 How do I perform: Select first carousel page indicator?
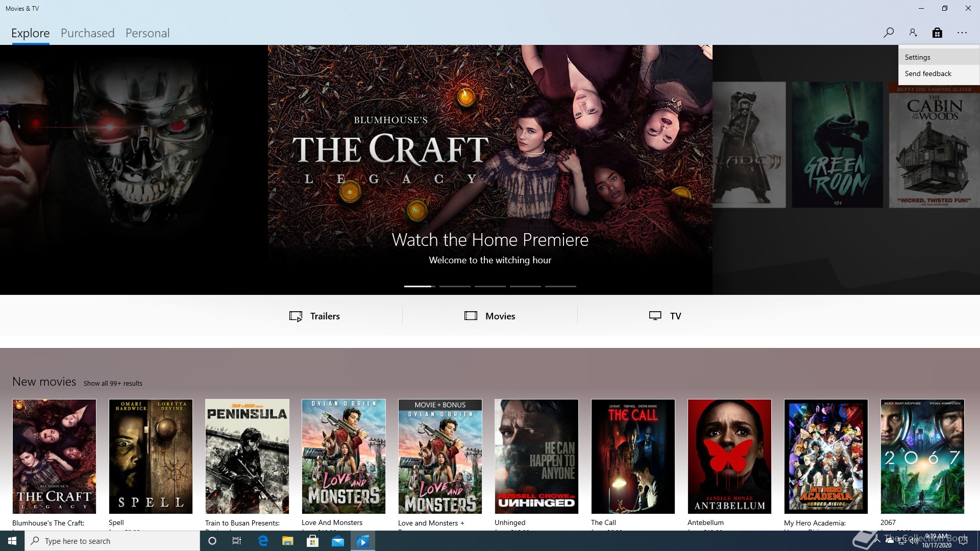[420, 286]
